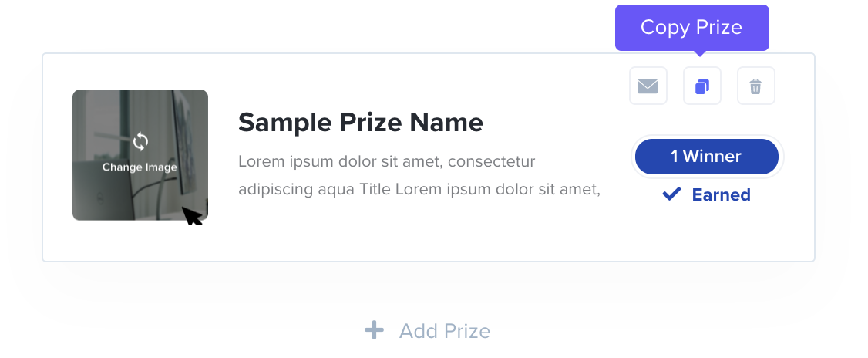Click the first line of the Lorem ipsum description
The width and height of the screenshot is (868, 358).
pos(386,162)
